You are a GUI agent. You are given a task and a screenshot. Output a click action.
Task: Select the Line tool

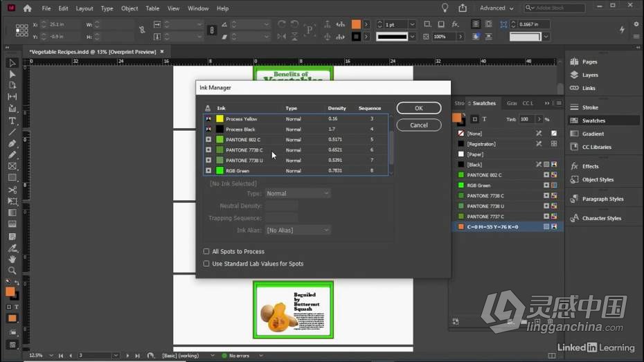(x=12, y=132)
